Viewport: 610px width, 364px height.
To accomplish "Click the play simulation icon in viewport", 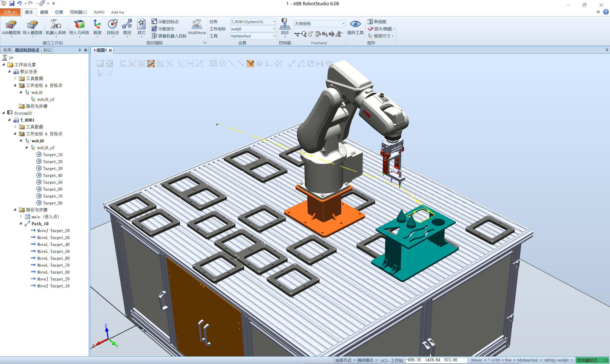I will (x=100, y=73).
